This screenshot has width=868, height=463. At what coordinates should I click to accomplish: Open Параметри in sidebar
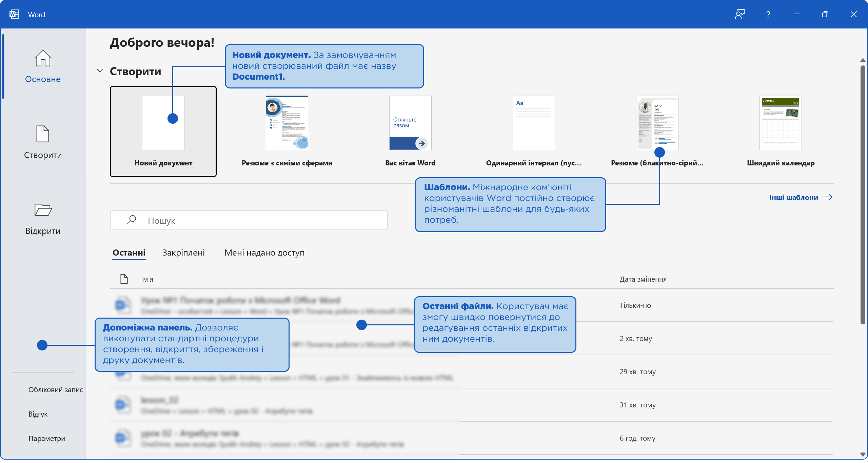[x=47, y=439]
